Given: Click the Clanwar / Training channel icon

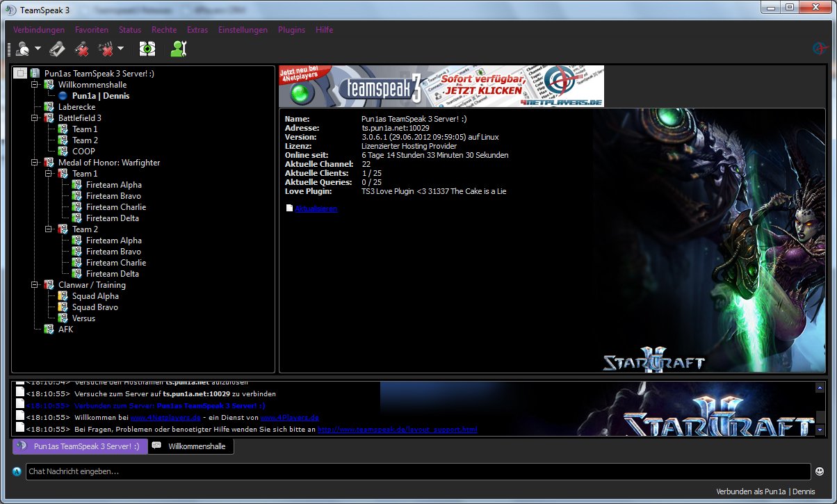Looking at the screenshot, I should (x=49, y=284).
